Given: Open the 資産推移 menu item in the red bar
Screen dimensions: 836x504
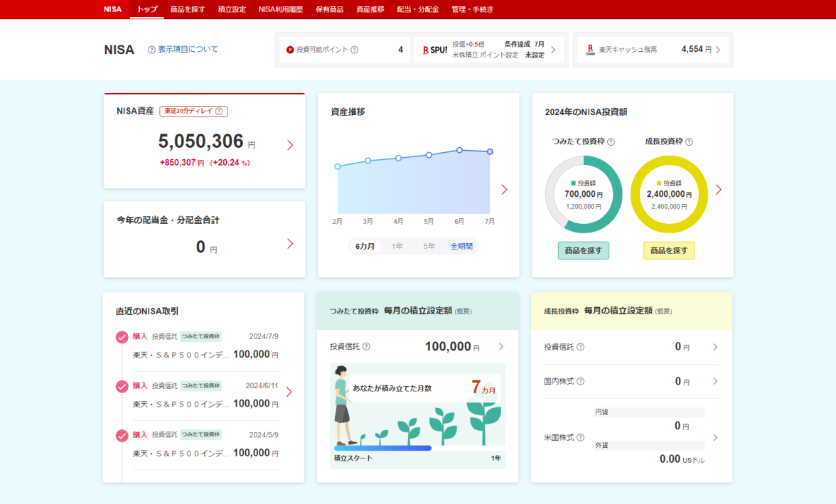Looking at the screenshot, I should (370, 9).
